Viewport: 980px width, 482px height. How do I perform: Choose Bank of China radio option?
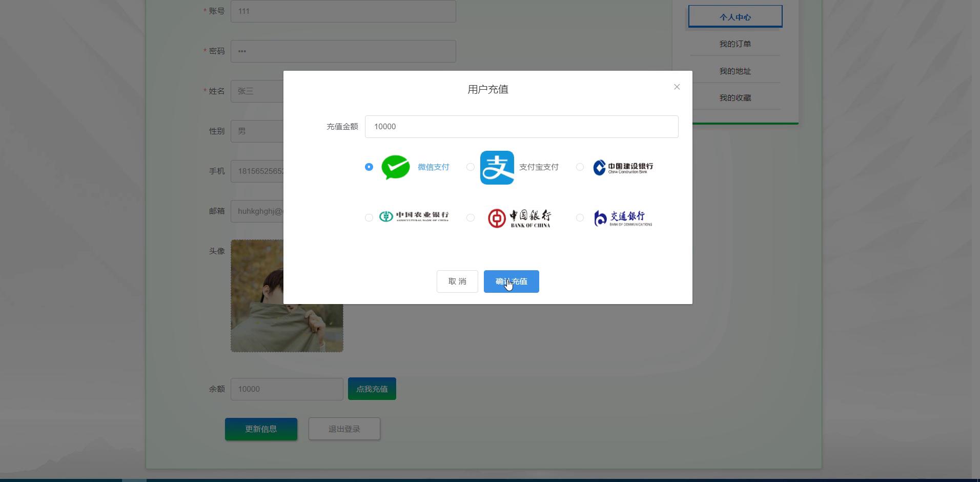click(471, 218)
